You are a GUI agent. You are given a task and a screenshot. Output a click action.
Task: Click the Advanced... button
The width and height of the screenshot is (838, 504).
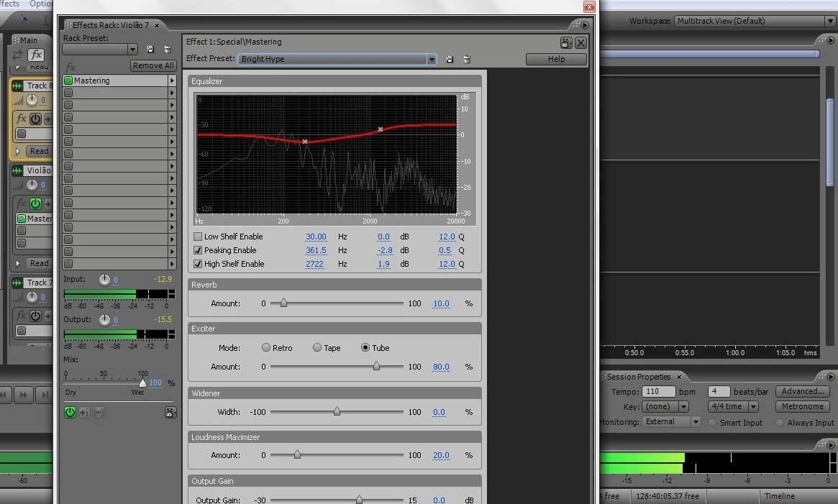coord(803,392)
